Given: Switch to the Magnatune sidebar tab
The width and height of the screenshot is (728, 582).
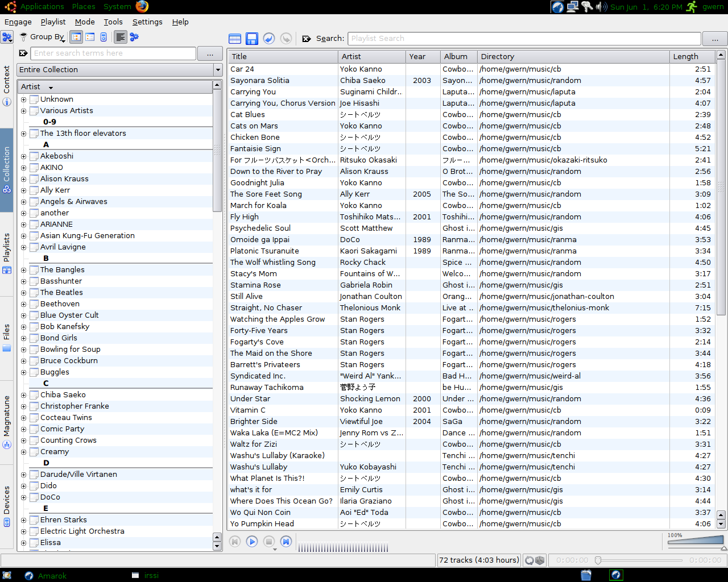Looking at the screenshot, I should pos(7,422).
